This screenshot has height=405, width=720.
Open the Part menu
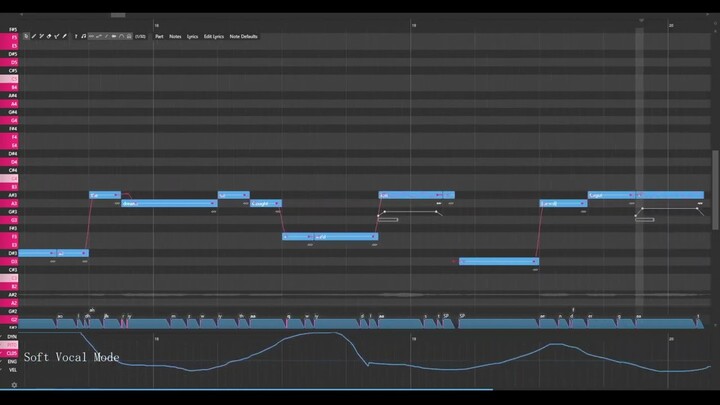pyautogui.click(x=159, y=36)
